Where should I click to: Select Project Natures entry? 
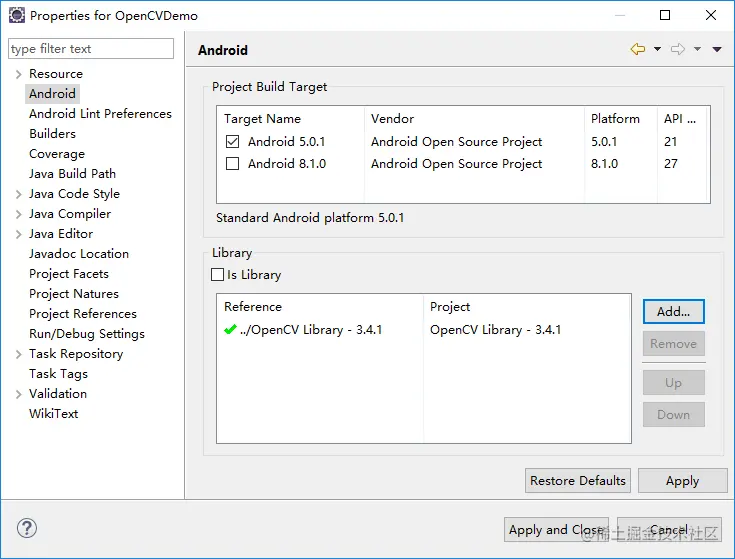pos(74,294)
